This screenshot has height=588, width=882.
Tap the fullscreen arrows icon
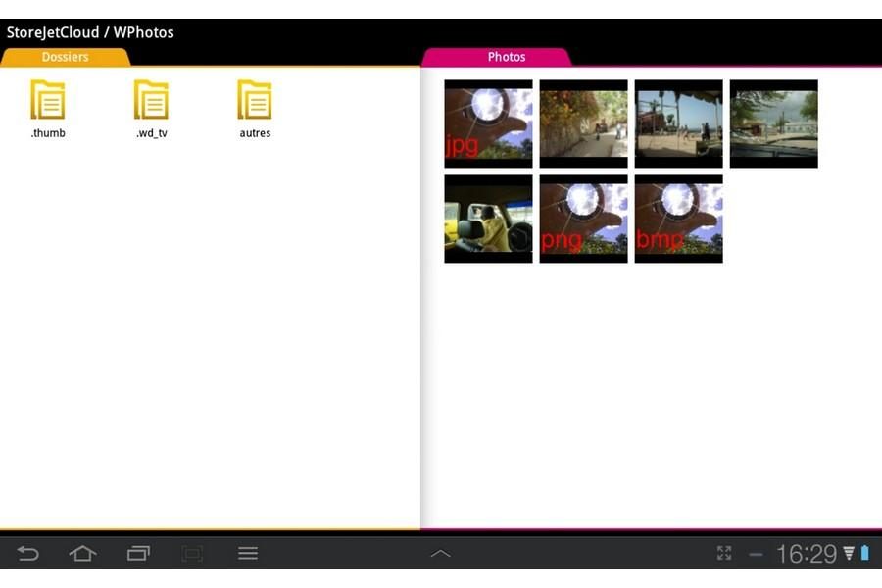tap(724, 553)
